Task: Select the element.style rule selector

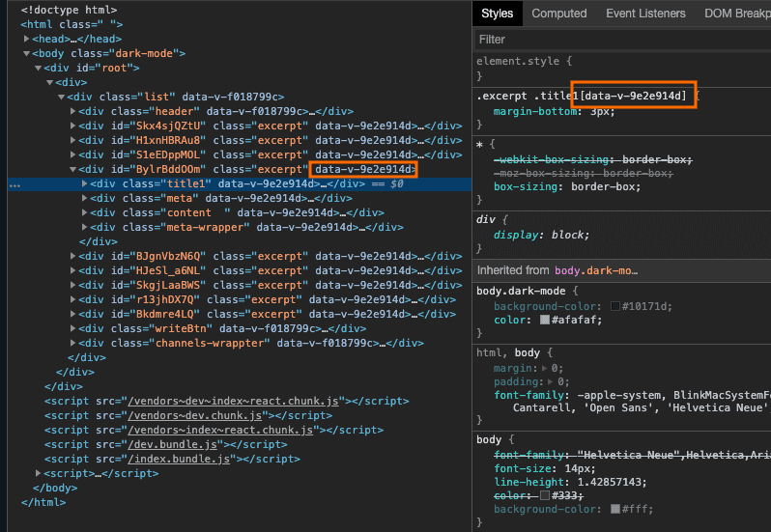Action: click(x=518, y=61)
